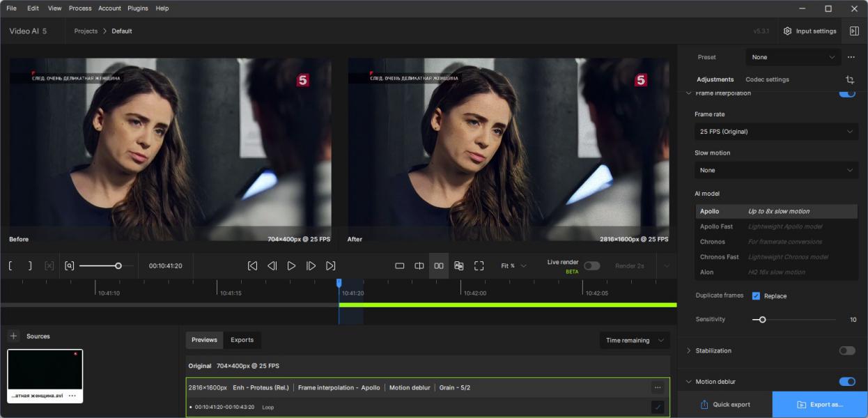The height and width of the screenshot is (418, 868).
Task: Click the 00:10:41:20 timecode field
Action: tap(165, 266)
